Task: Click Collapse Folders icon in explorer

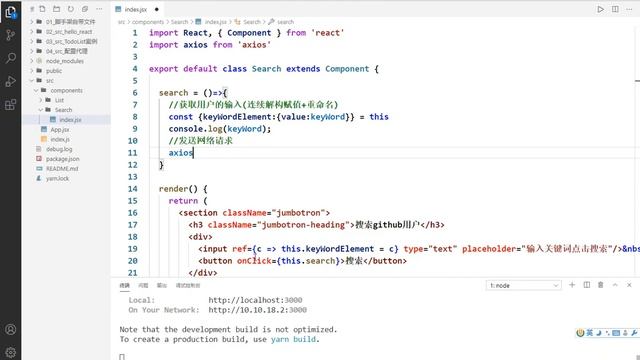Action: [x=85, y=9]
